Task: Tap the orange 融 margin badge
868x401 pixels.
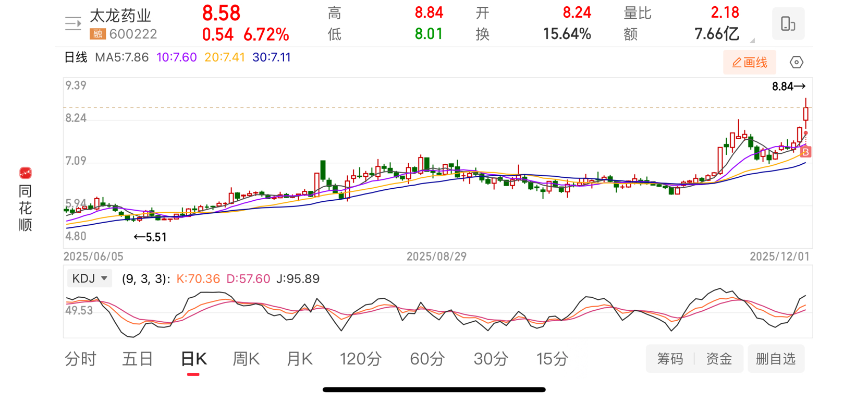Action: click(97, 34)
